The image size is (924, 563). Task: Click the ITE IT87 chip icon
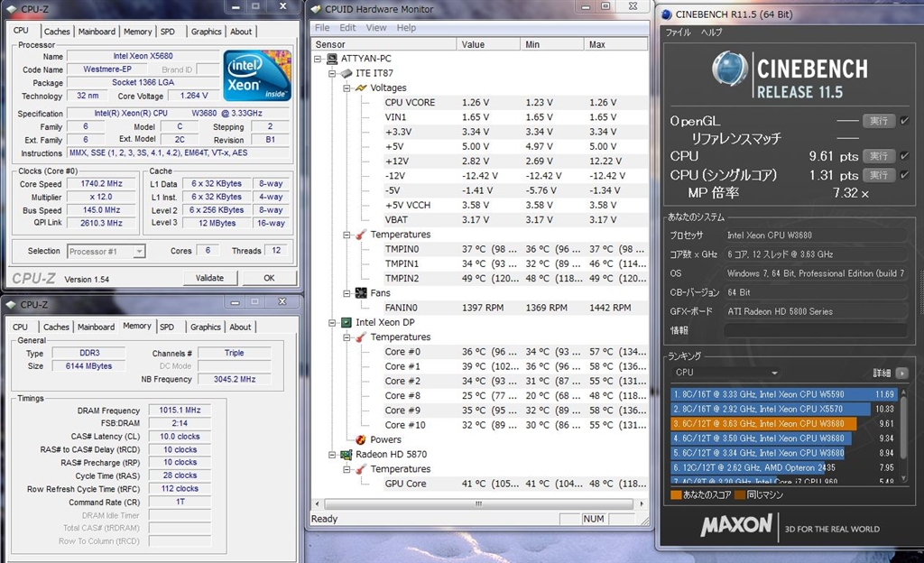(x=345, y=73)
